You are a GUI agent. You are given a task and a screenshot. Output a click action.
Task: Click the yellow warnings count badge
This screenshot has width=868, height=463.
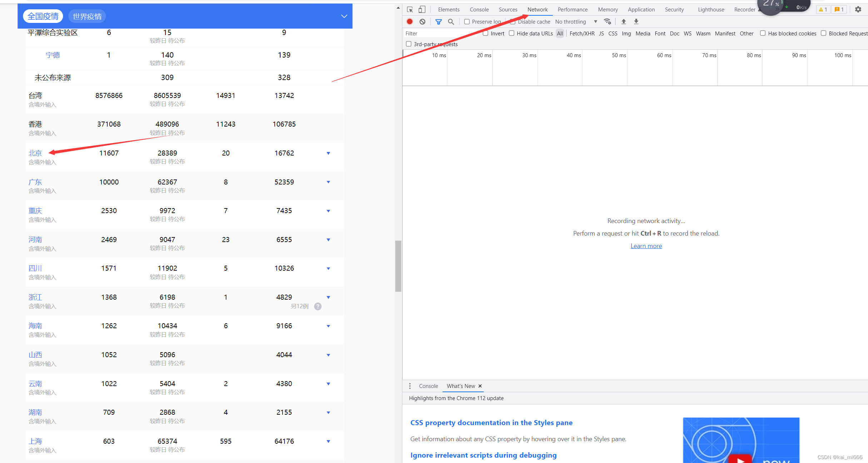[x=823, y=10]
